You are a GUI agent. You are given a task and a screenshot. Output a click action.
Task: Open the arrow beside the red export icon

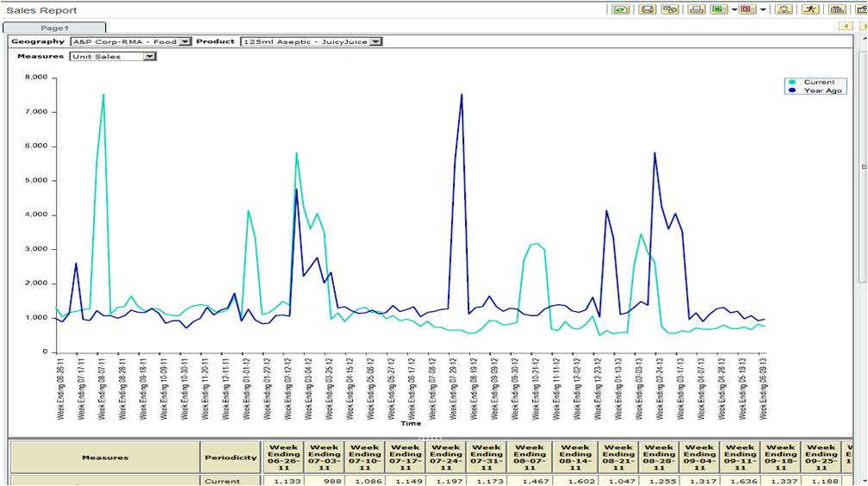tap(761, 10)
